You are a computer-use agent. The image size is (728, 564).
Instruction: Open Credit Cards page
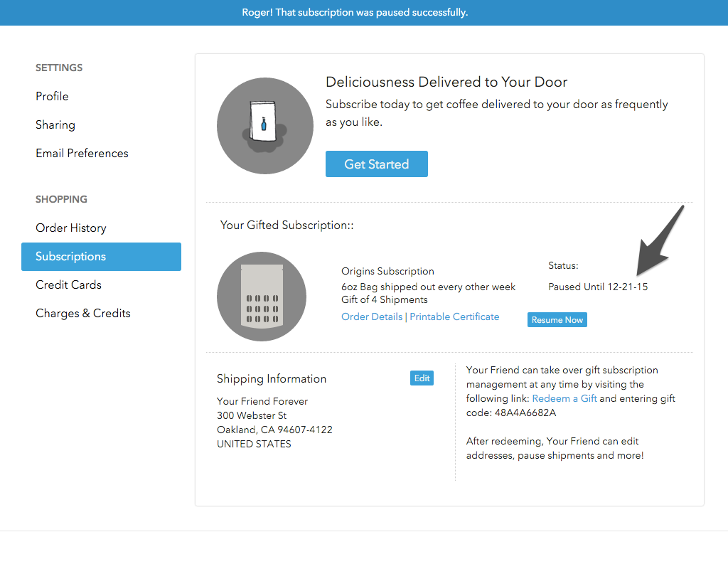point(69,284)
